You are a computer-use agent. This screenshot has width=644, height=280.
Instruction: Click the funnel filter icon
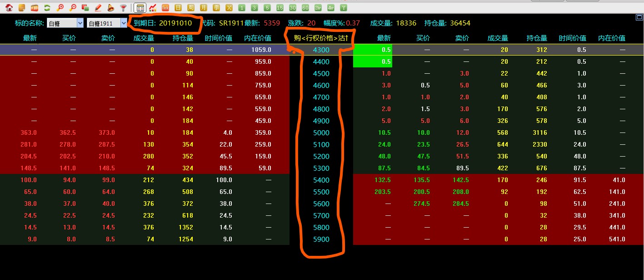pyautogui.click(x=123, y=8)
